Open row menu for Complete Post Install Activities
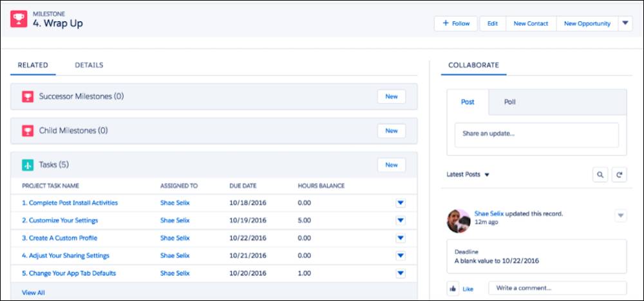Image resolution: width=644 pixels, height=301 pixels. (401, 203)
